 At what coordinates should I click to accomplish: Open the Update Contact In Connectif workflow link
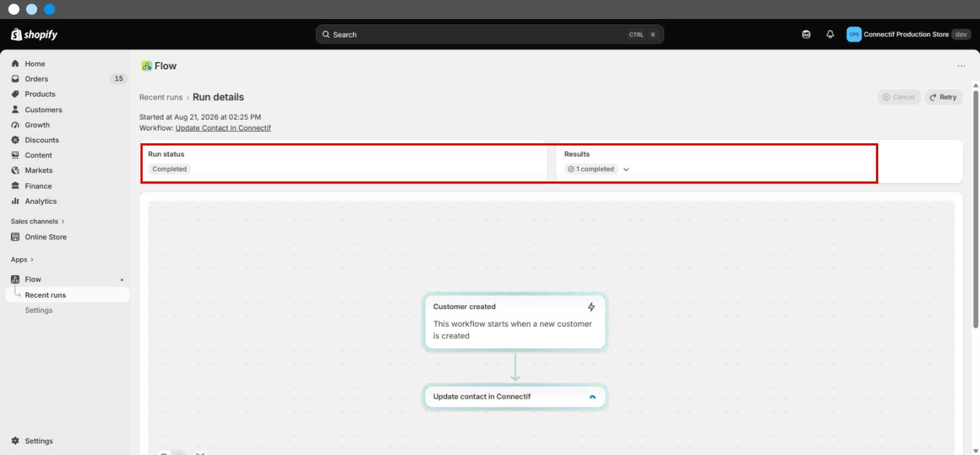pyautogui.click(x=223, y=128)
